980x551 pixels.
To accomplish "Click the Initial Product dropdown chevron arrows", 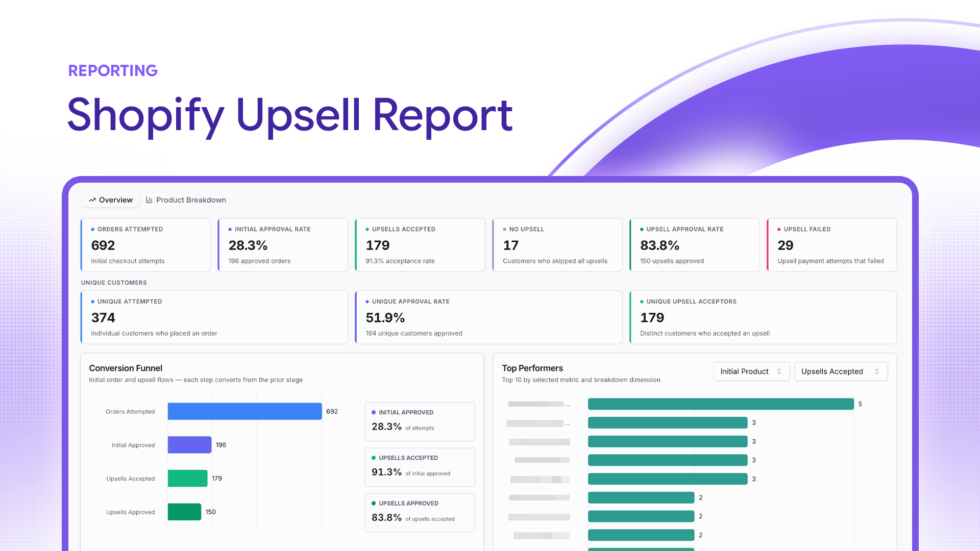I will 779,371.
